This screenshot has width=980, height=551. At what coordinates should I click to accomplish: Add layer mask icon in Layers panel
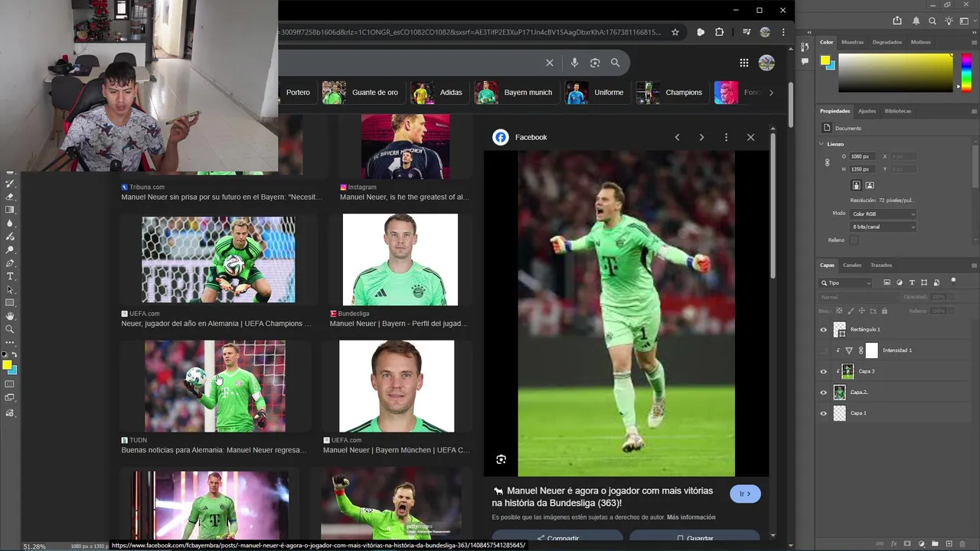pyautogui.click(x=907, y=543)
